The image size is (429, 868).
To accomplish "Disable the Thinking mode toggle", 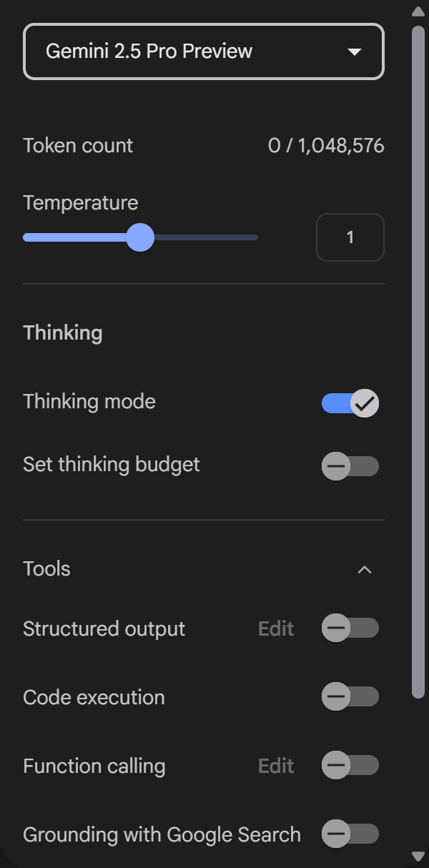I will click(x=350, y=403).
